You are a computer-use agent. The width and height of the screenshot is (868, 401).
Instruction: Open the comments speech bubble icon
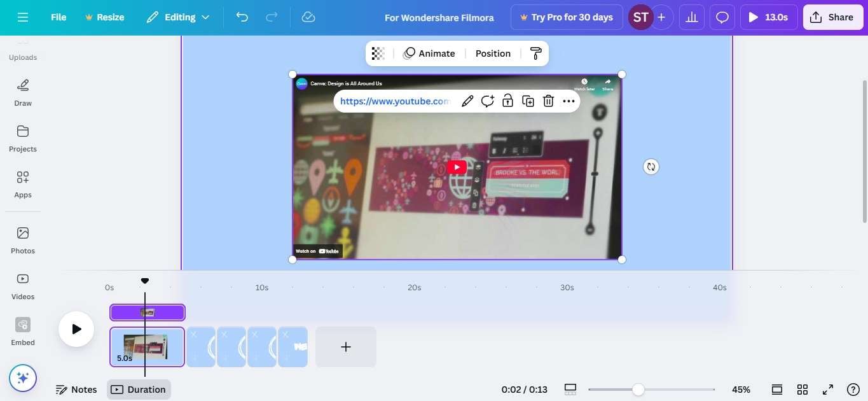[722, 17]
